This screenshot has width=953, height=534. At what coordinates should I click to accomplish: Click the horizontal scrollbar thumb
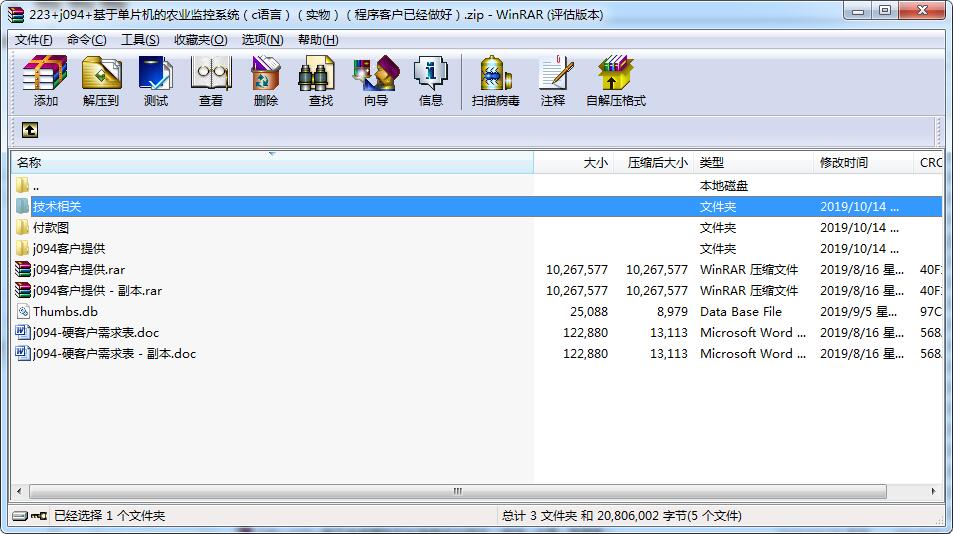click(x=458, y=491)
